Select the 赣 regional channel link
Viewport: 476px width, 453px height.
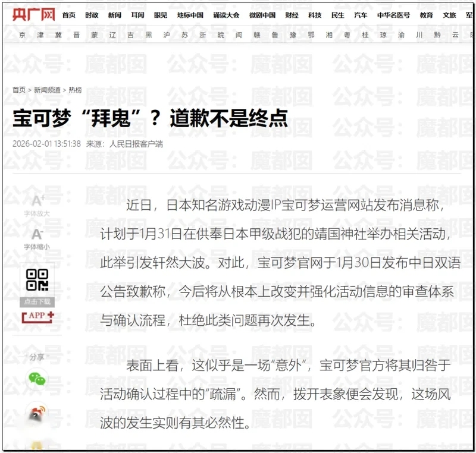point(257,35)
